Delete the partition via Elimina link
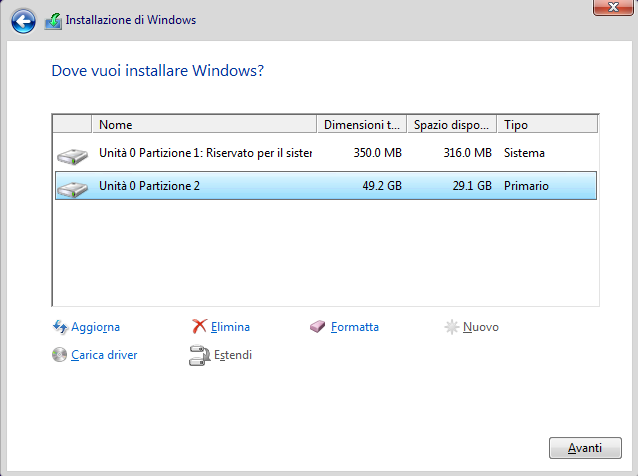The width and height of the screenshot is (638, 476). click(x=230, y=327)
